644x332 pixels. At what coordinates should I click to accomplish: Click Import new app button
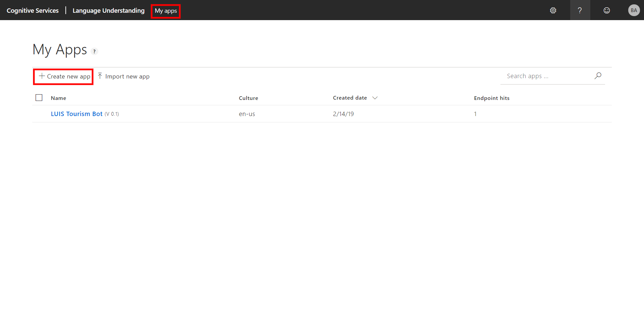click(124, 76)
